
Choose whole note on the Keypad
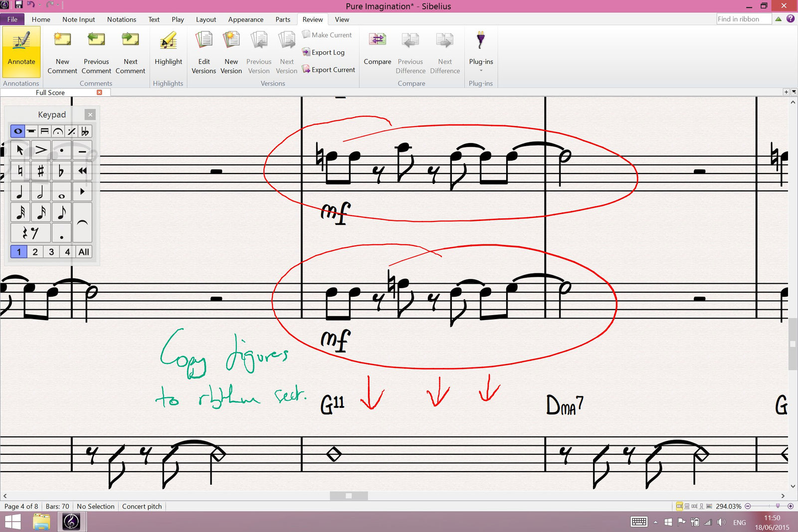click(61, 191)
